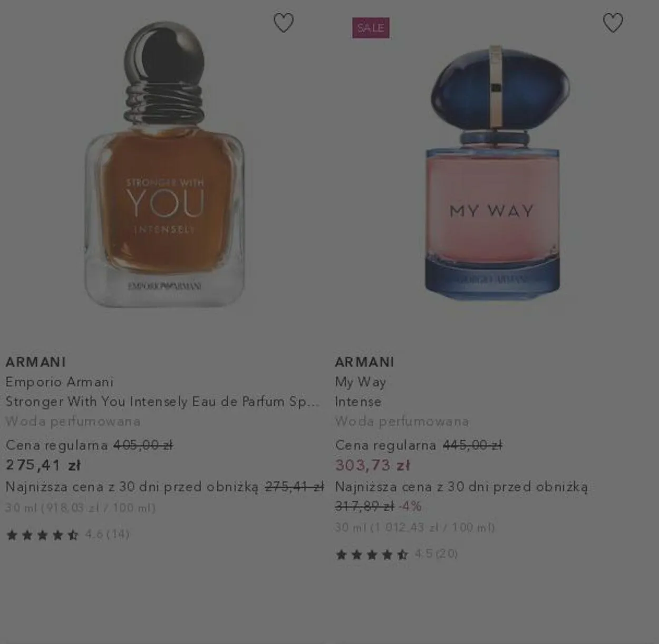Click Woda perfumowana under Stronger With You
The height and width of the screenshot is (644, 659).
coord(73,421)
